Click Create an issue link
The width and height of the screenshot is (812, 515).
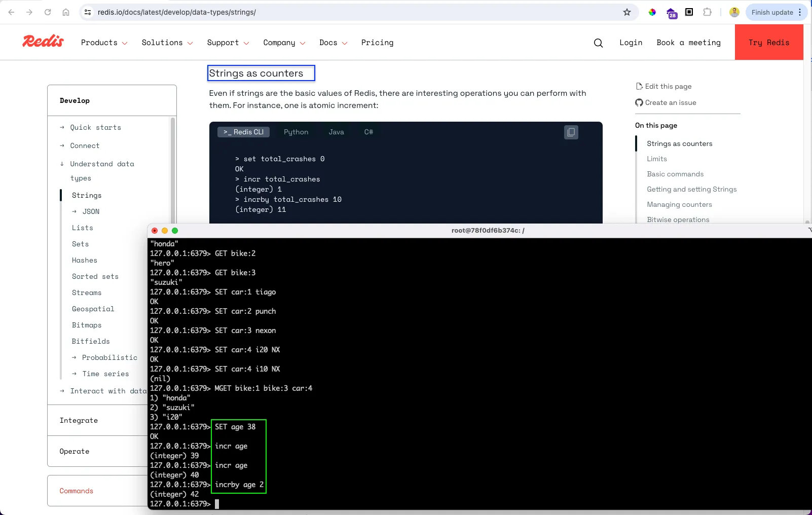(671, 102)
